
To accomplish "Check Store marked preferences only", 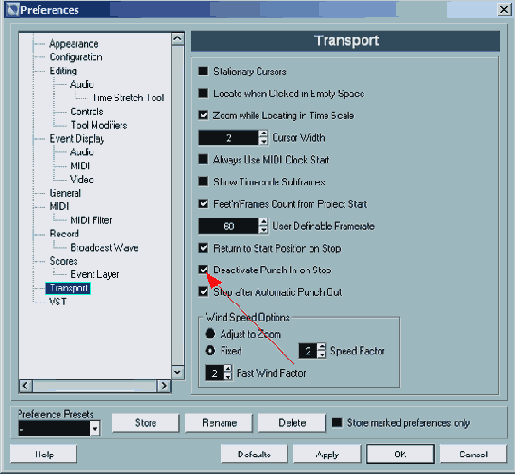I will coord(337,423).
